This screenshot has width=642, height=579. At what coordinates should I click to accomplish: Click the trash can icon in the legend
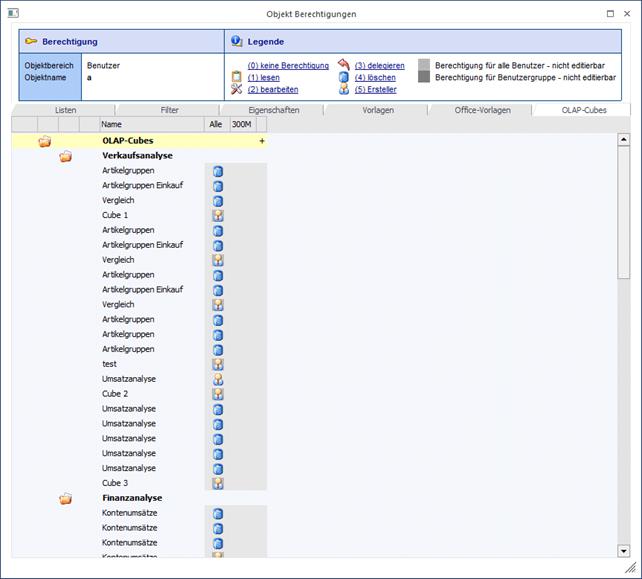[344, 77]
